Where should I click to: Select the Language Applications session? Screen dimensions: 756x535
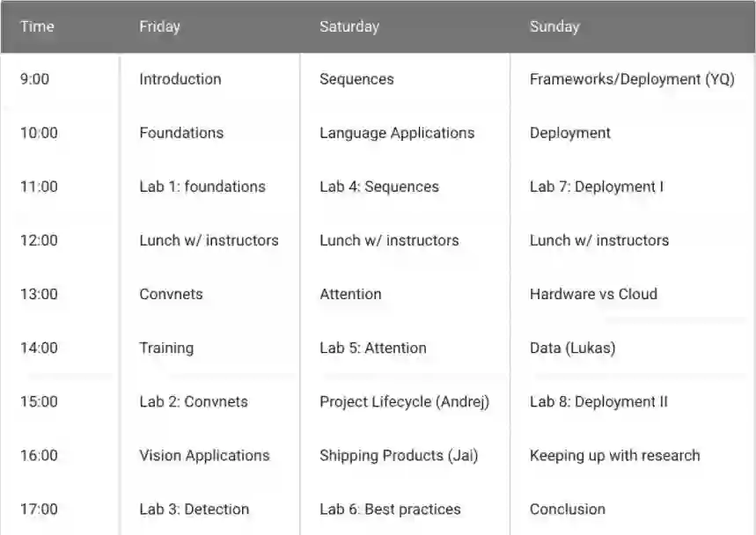pos(396,133)
